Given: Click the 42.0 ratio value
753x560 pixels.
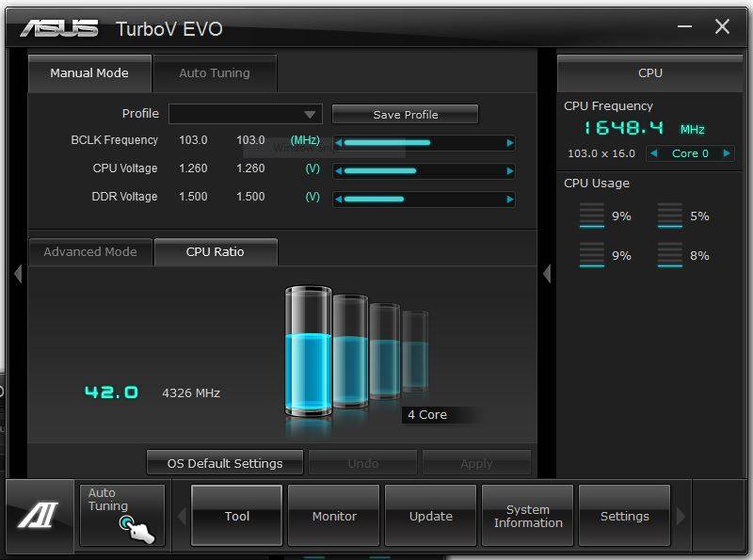Looking at the screenshot, I should pyautogui.click(x=111, y=392).
